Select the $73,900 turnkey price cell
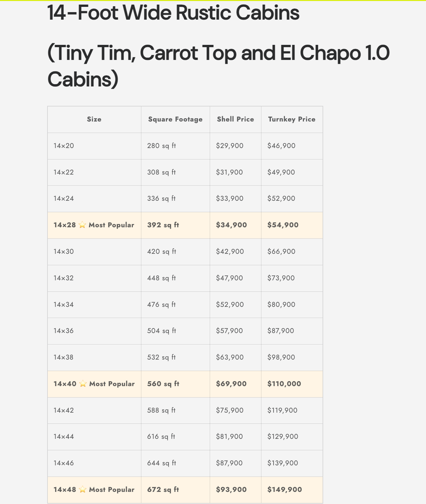This screenshot has height=504, width=426. (x=281, y=278)
